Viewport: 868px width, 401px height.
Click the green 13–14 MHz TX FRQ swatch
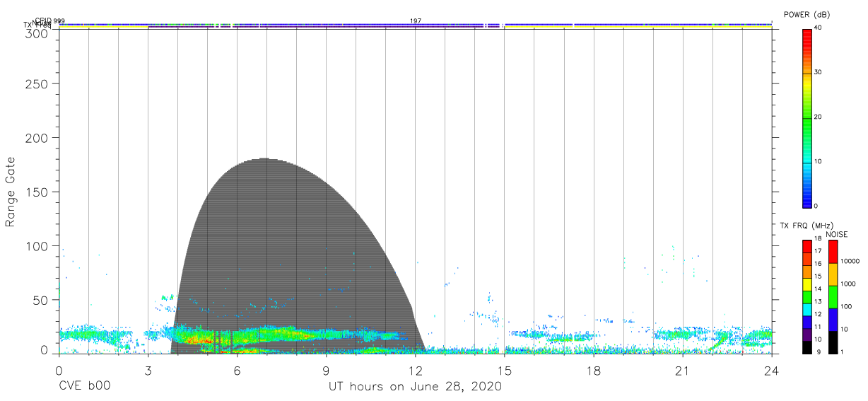807,296
